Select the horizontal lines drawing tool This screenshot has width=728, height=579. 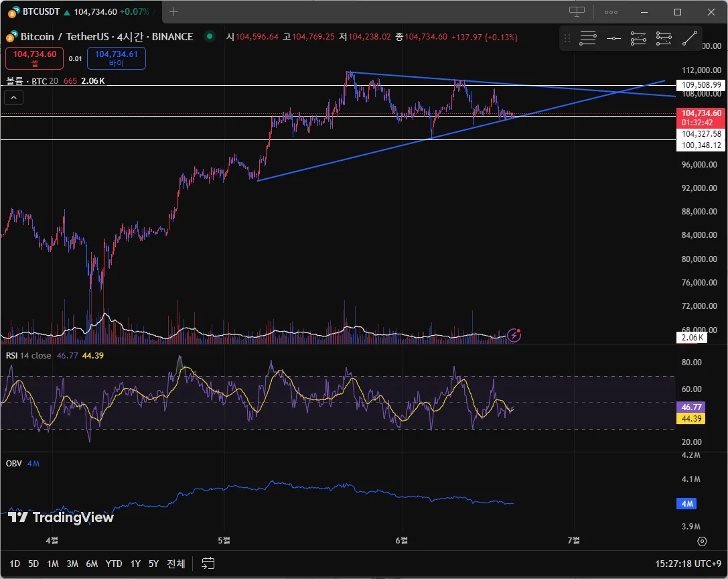click(x=587, y=39)
